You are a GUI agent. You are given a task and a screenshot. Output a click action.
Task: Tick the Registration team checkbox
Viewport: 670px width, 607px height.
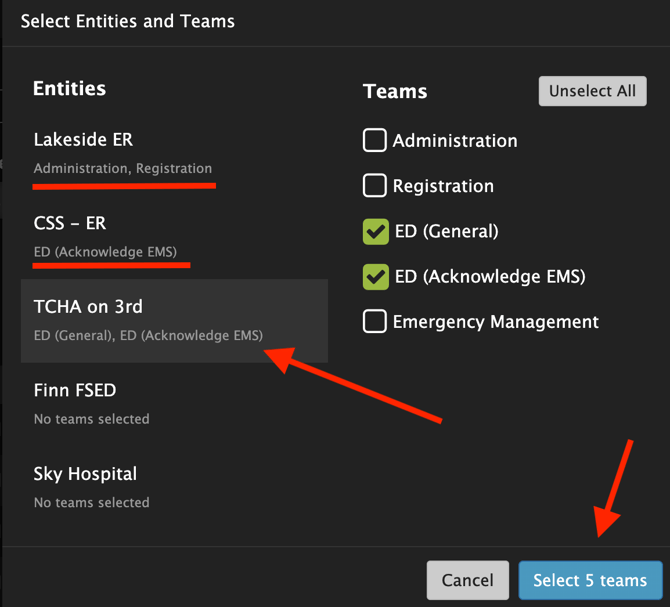(375, 186)
